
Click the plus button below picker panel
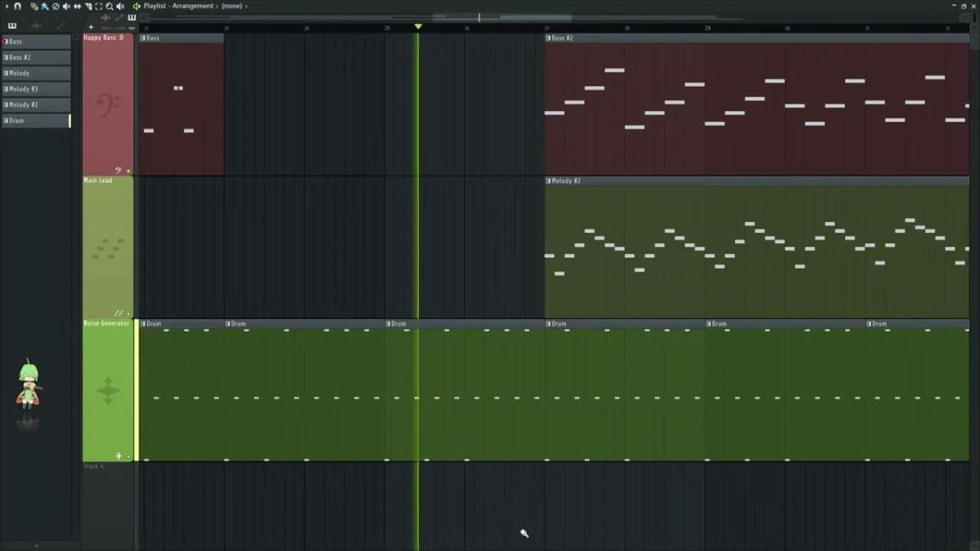pos(36,545)
